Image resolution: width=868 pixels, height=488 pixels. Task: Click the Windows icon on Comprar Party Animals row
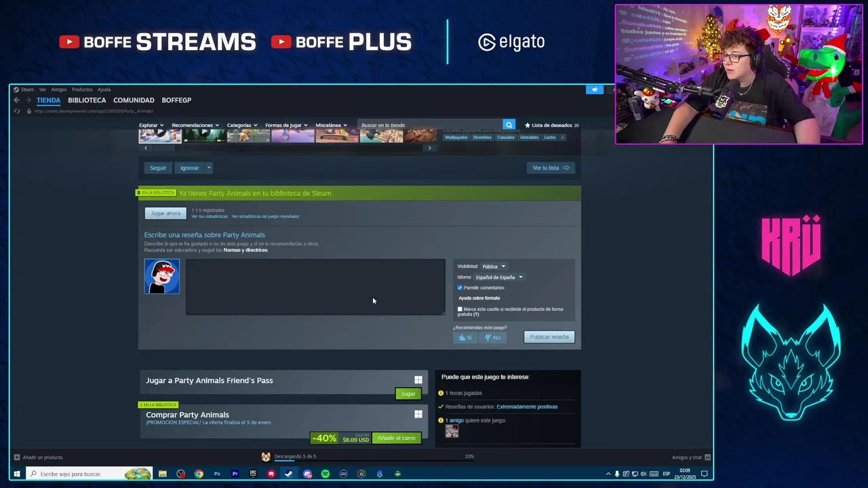[x=418, y=414]
